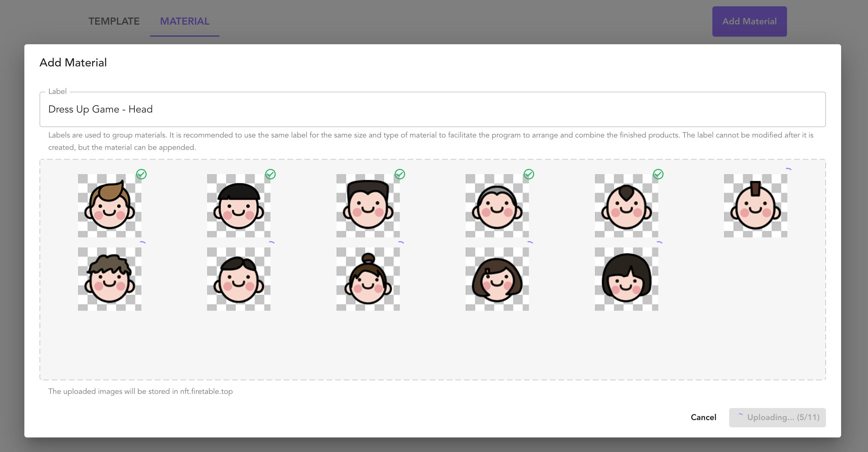Image resolution: width=868 pixels, height=452 pixels.
Task: Select the hair-bun girl head thumbnail
Action: (368, 279)
